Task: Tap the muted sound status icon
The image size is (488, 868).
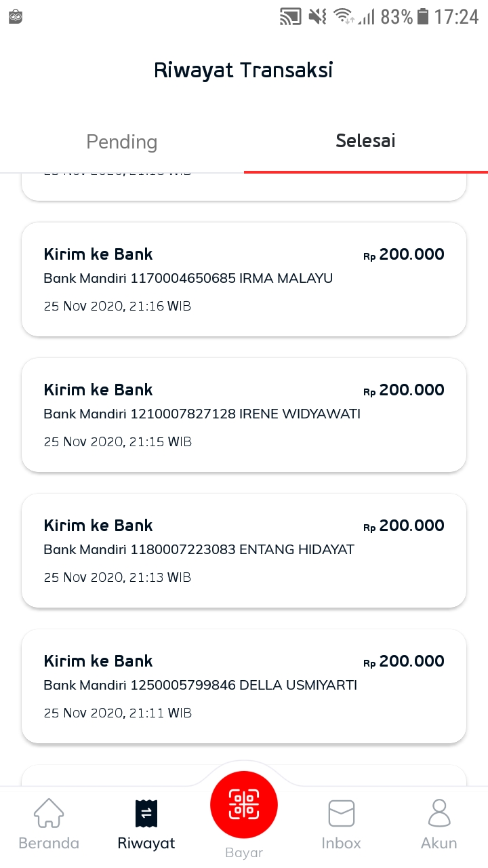Action: (317, 16)
